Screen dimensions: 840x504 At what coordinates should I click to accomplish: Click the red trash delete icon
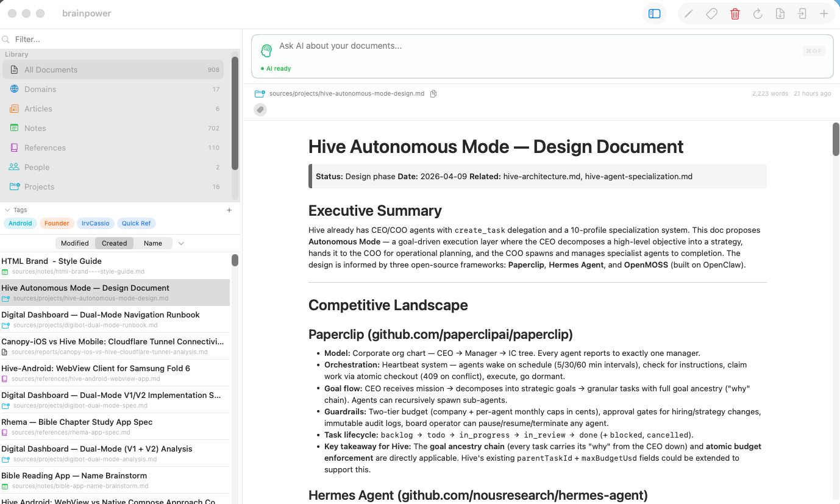pyautogui.click(x=735, y=13)
